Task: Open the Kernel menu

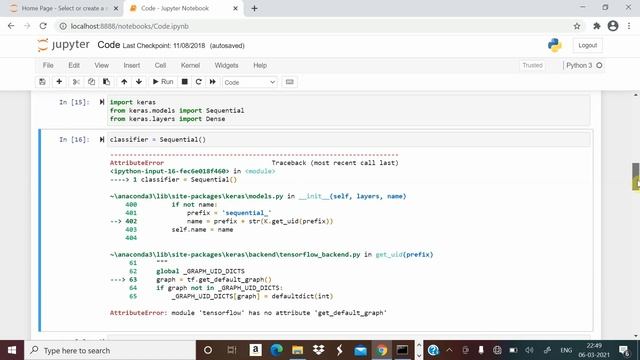Action: tap(190, 65)
